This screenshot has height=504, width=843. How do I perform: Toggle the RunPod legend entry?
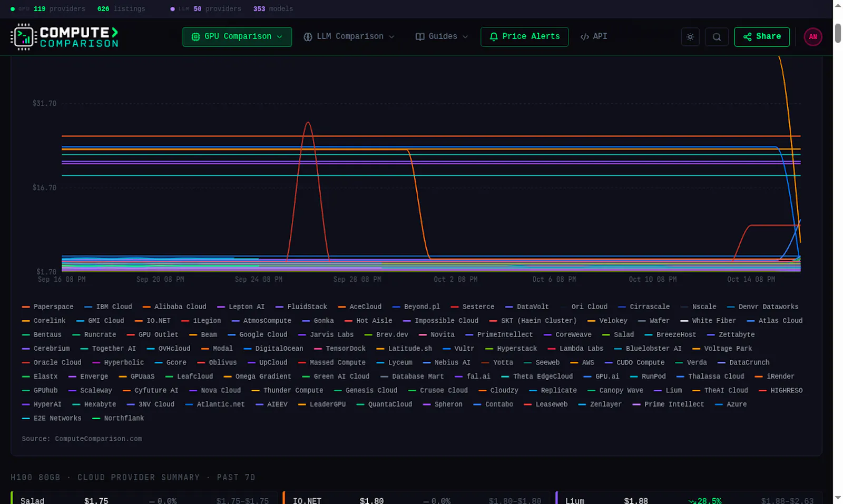(648, 377)
